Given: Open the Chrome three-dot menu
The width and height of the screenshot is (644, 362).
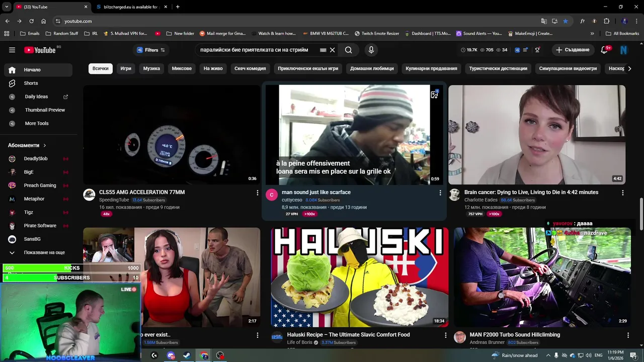Looking at the screenshot, I should click(635, 21).
